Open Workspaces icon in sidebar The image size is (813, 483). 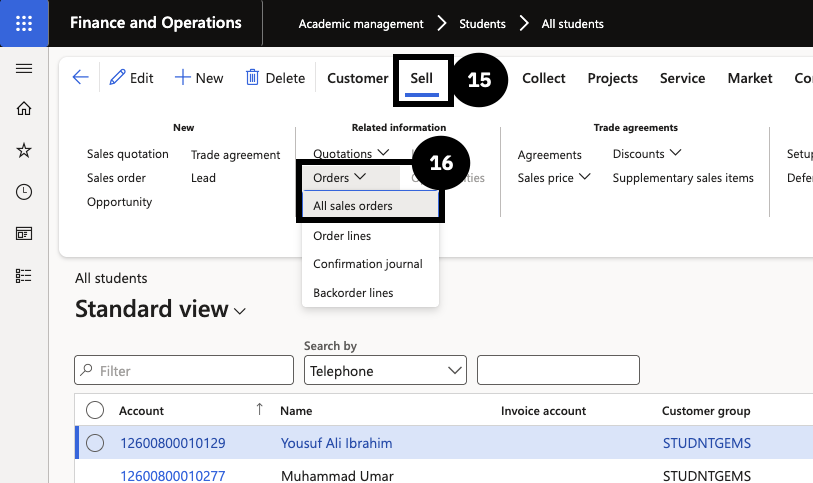coord(24,234)
